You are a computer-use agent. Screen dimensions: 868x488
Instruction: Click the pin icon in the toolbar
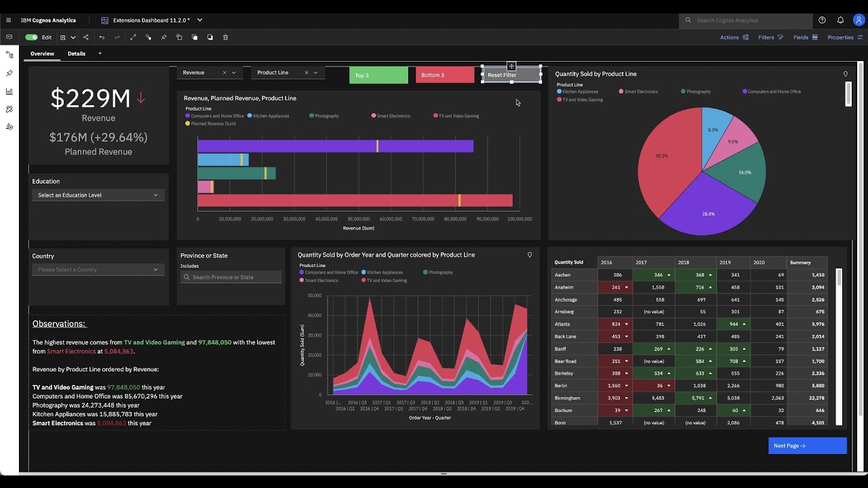point(164,37)
